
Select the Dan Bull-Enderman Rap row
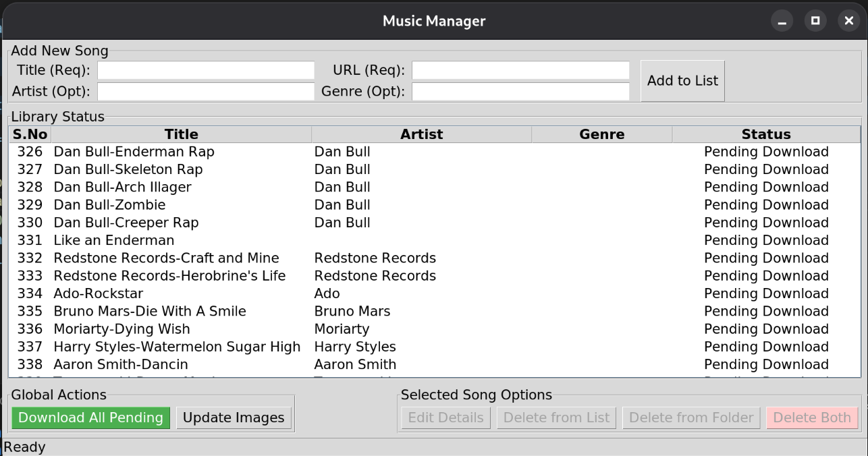point(134,152)
